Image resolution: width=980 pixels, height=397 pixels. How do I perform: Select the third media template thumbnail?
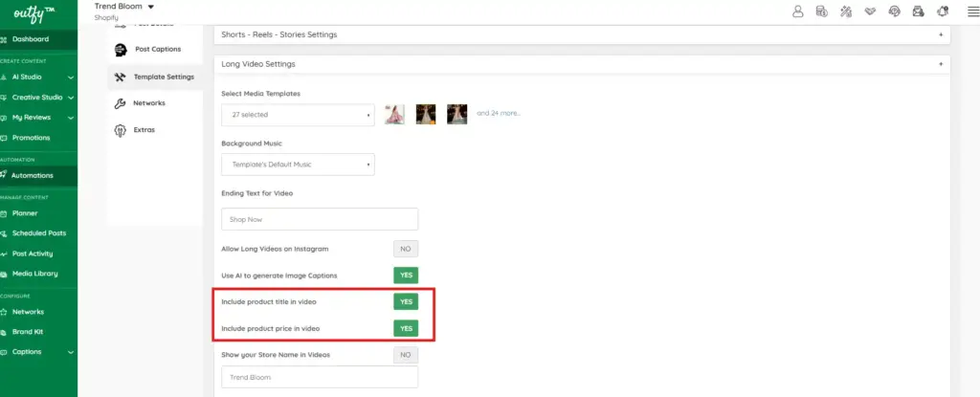coord(457,115)
